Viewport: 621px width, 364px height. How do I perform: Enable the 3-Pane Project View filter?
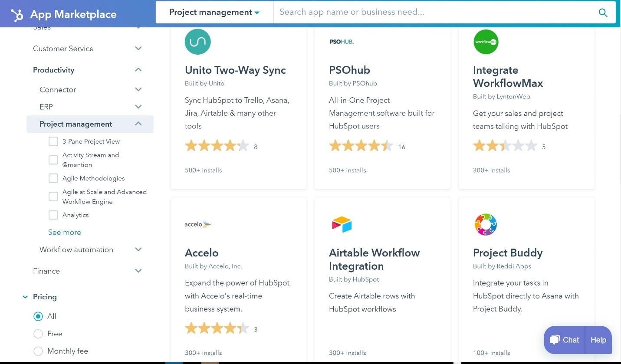click(53, 141)
